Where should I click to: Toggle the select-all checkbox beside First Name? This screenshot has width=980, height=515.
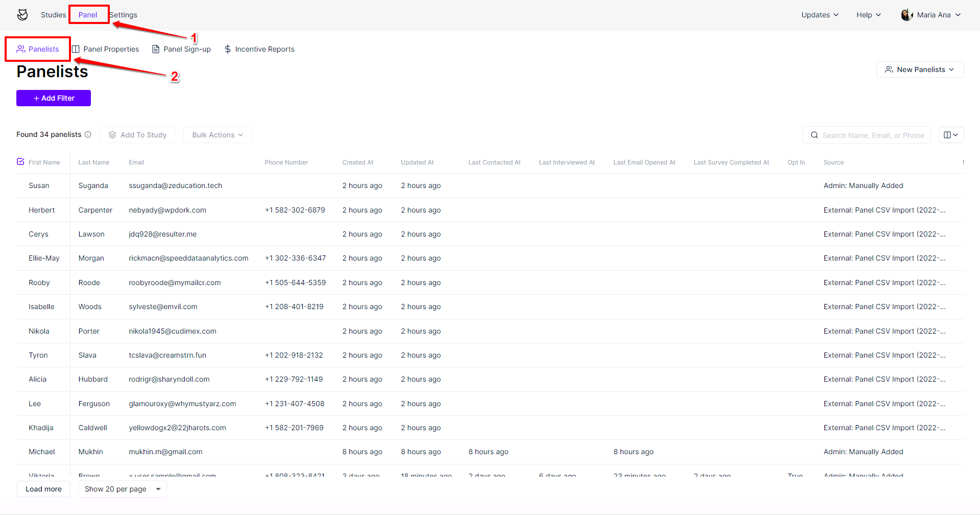(x=20, y=161)
